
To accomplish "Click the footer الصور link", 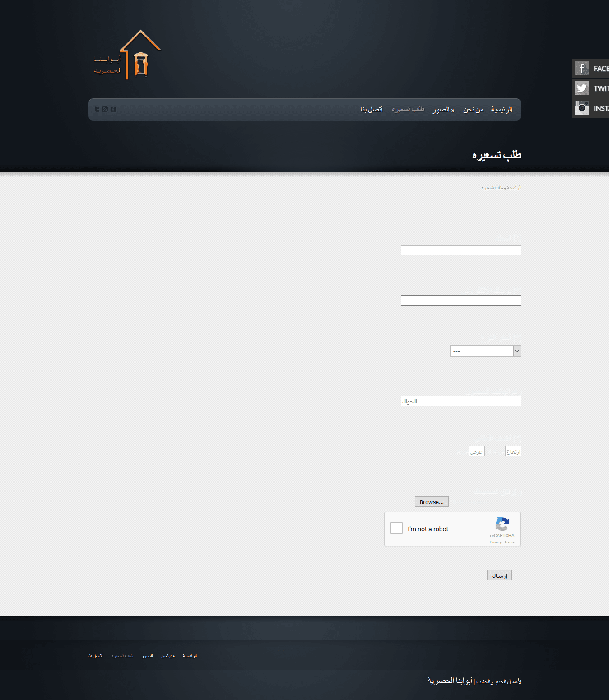I will point(147,656).
